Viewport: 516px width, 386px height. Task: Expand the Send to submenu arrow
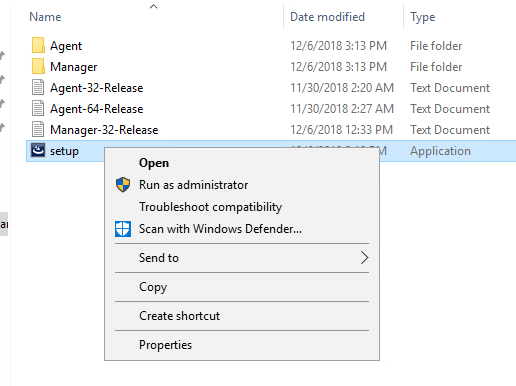364,258
